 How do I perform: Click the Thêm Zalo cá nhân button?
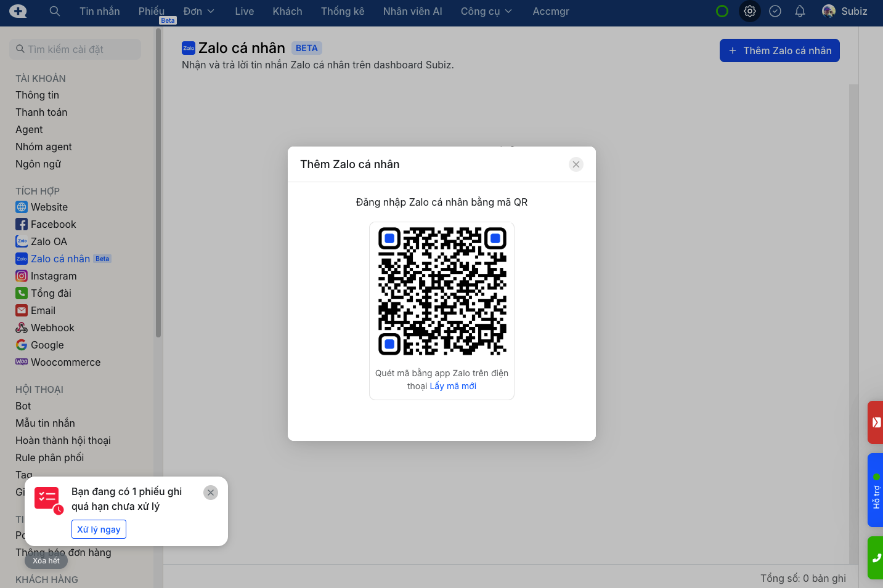click(x=779, y=50)
